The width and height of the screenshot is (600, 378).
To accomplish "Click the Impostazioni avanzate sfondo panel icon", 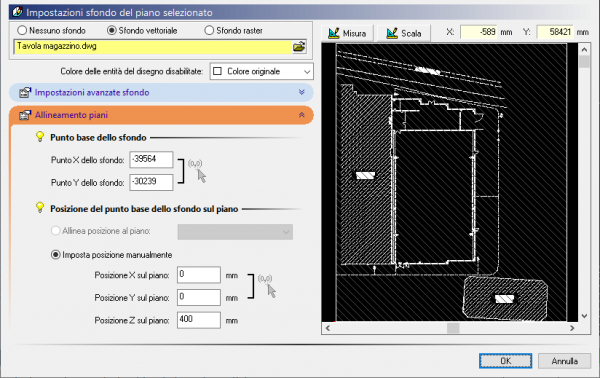I will [x=25, y=93].
